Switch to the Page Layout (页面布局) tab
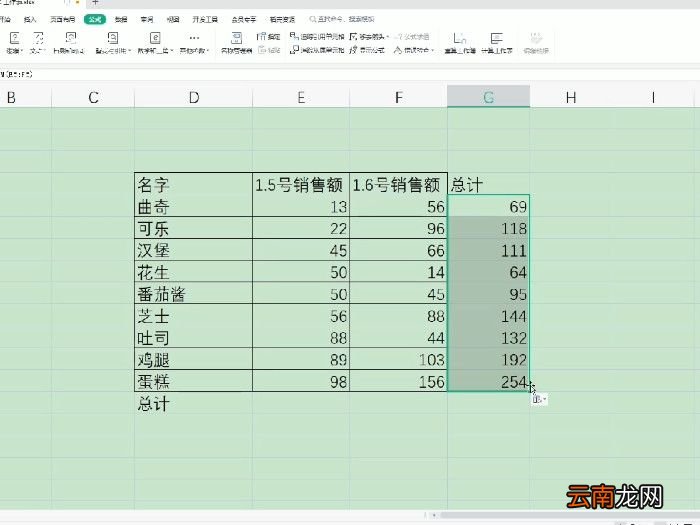This screenshot has width=700, height=525. 62,19
